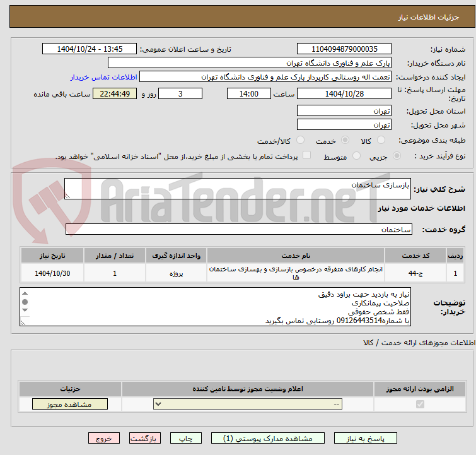The width and height of the screenshot is (476, 455).
Task: Click the resize handle of توضیحات خریدار box
Action: [23, 322]
